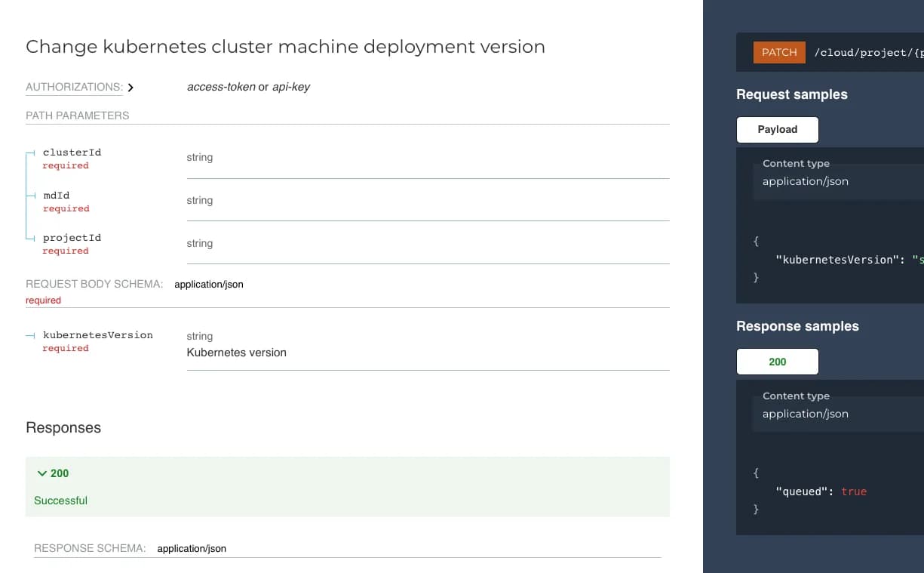
Task: Click the access-token authorization link
Action: pos(221,87)
